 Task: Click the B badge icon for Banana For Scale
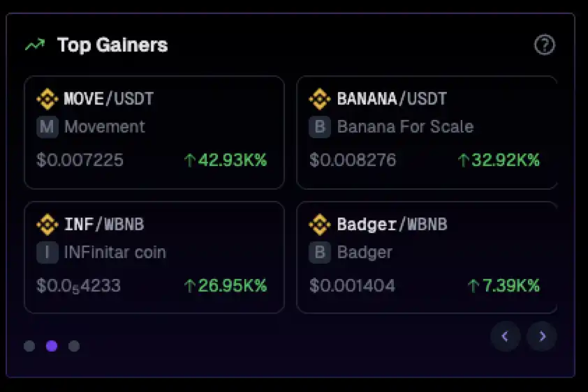coord(319,127)
